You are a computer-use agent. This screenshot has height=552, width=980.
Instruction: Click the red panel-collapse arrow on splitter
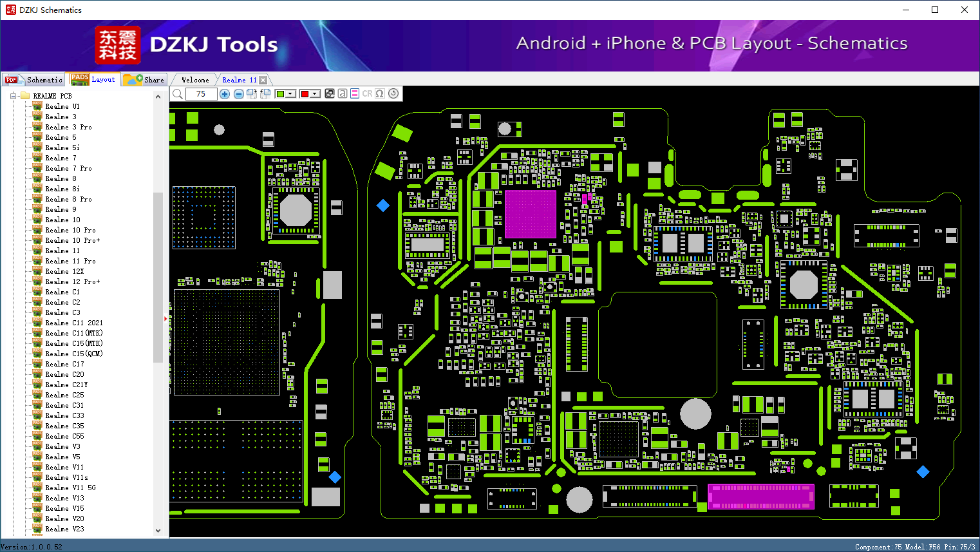point(166,318)
